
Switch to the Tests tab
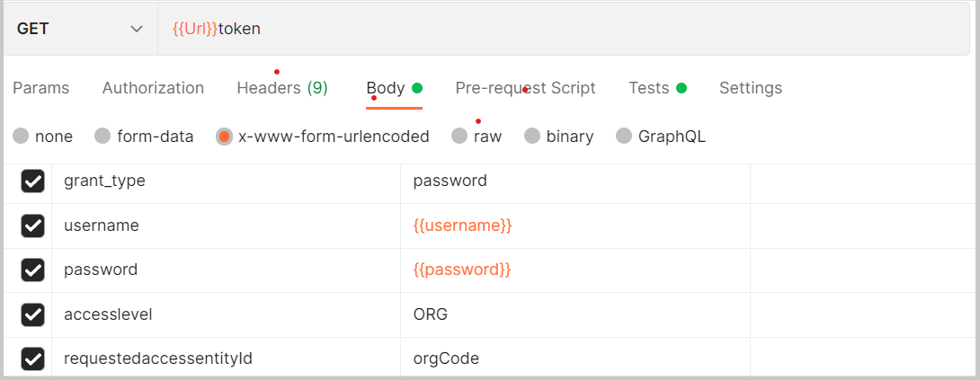click(x=649, y=88)
